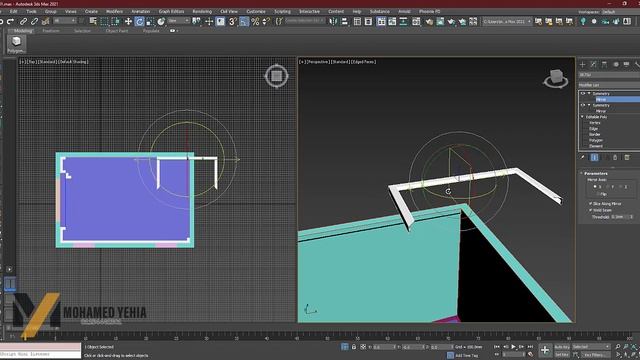Open the Modifiers menu
The image size is (640, 360).
[x=114, y=12]
